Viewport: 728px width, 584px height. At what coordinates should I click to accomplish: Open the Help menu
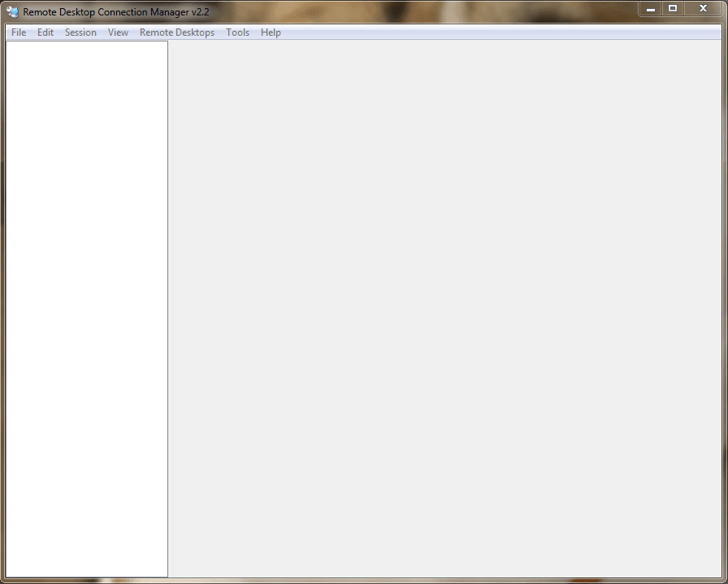click(271, 32)
